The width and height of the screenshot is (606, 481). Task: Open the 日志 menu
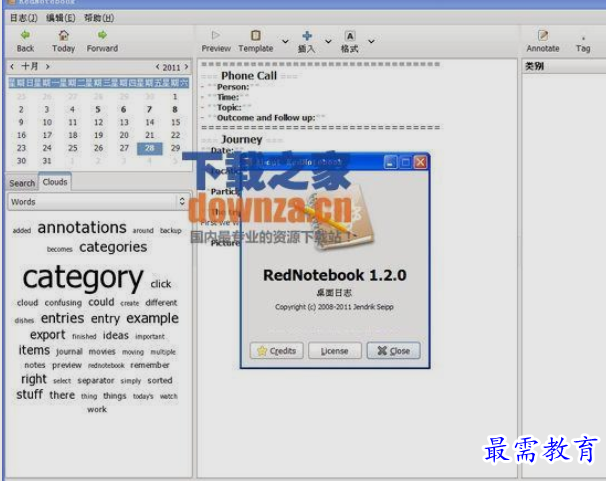coord(23,18)
